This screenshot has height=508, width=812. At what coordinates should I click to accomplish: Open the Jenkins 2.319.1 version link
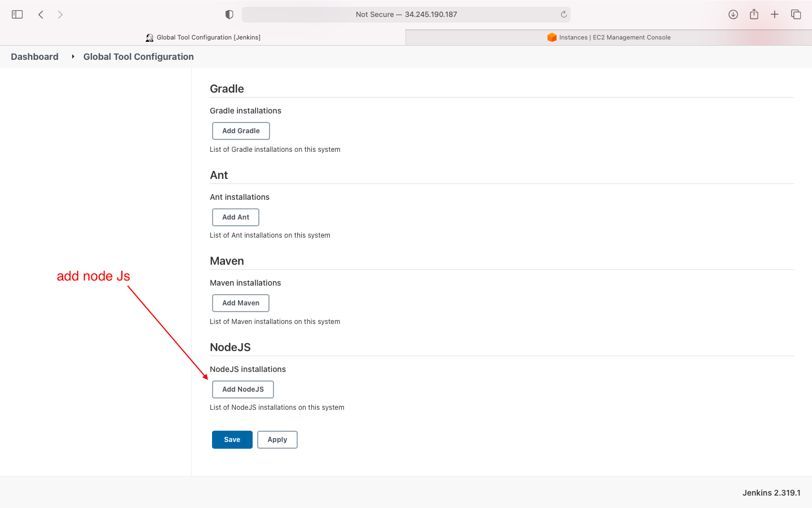pos(771,493)
